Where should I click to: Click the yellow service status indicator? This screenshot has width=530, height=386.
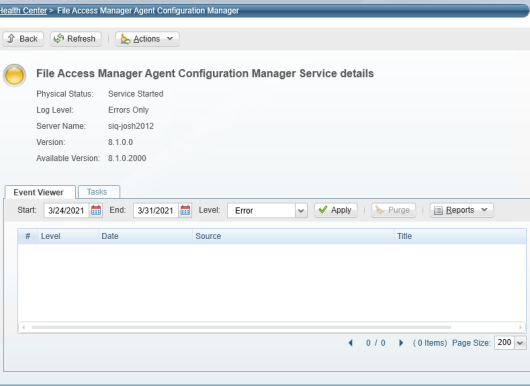pyautogui.click(x=15, y=75)
